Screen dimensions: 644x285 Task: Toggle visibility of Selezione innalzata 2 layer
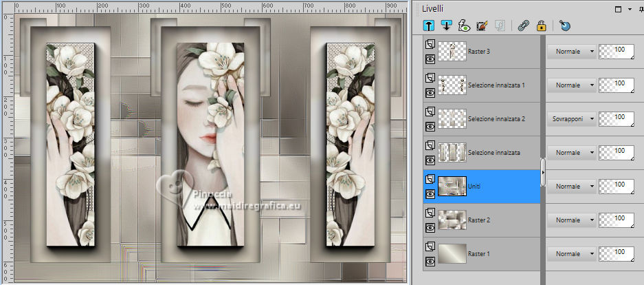pos(430,127)
